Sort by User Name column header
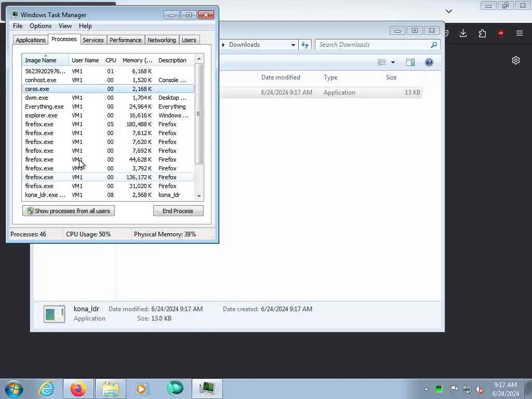 click(x=86, y=60)
